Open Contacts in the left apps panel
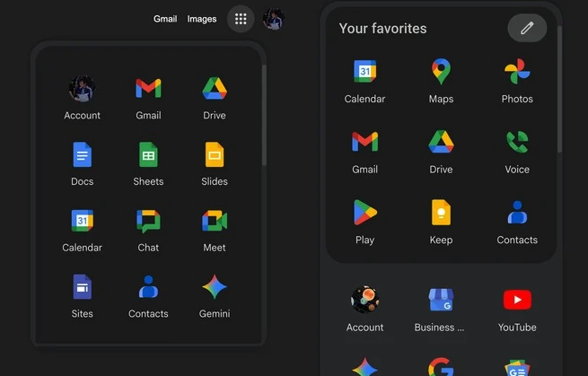Image resolution: width=588 pixels, height=376 pixels. click(x=148, y=296)
